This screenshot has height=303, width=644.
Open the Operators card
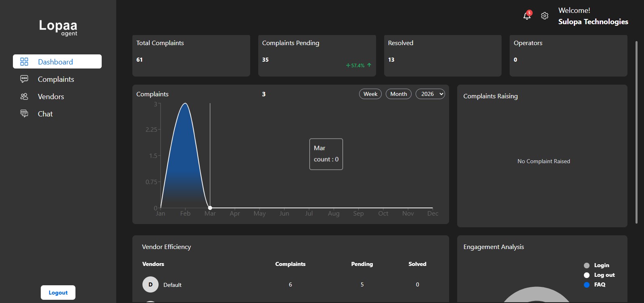click(569, 56)
